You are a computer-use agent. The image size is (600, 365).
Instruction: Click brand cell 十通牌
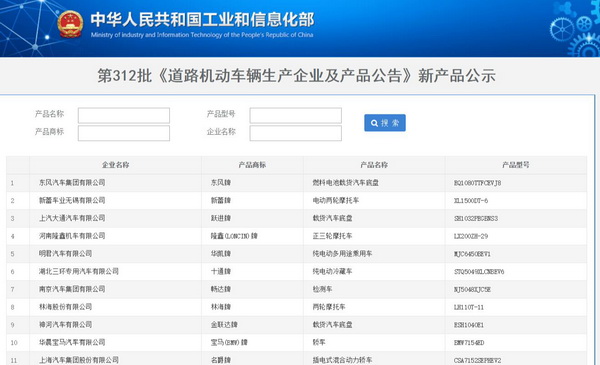coord(221,271)
